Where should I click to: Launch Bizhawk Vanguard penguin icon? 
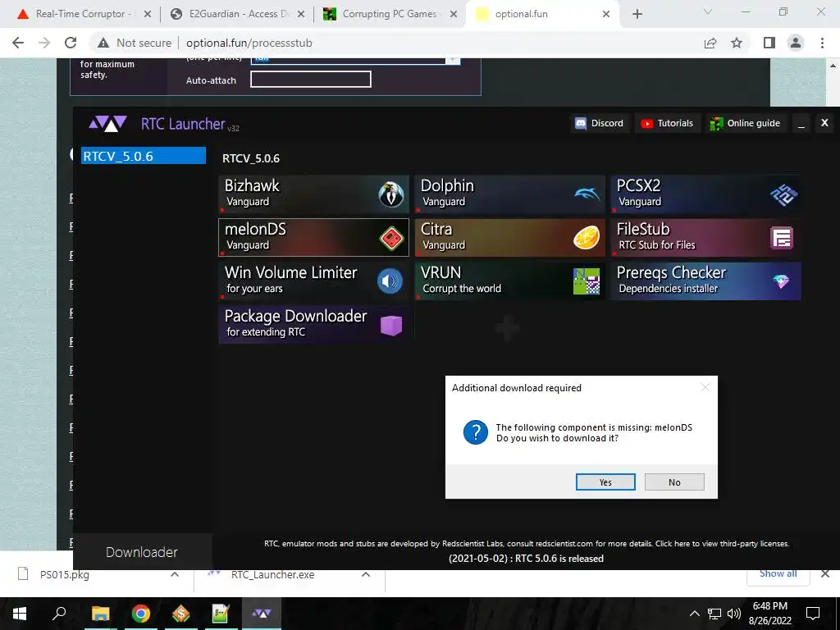391,194
